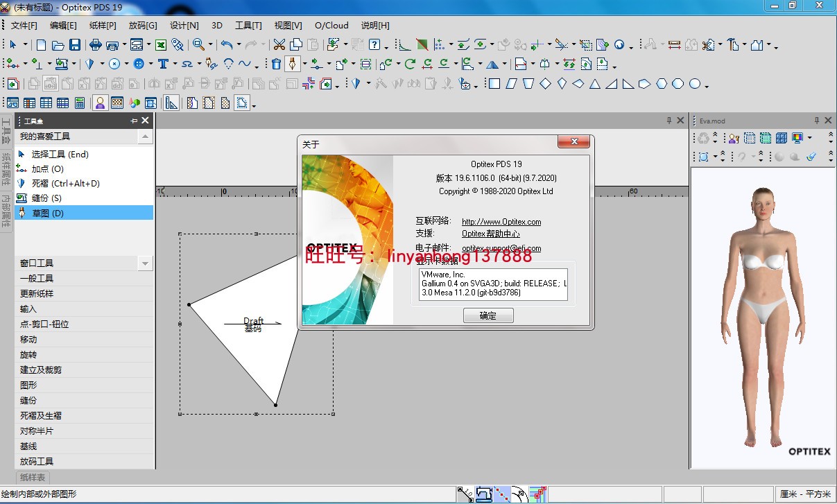Open the 3D menu

(x=216, y=25)
